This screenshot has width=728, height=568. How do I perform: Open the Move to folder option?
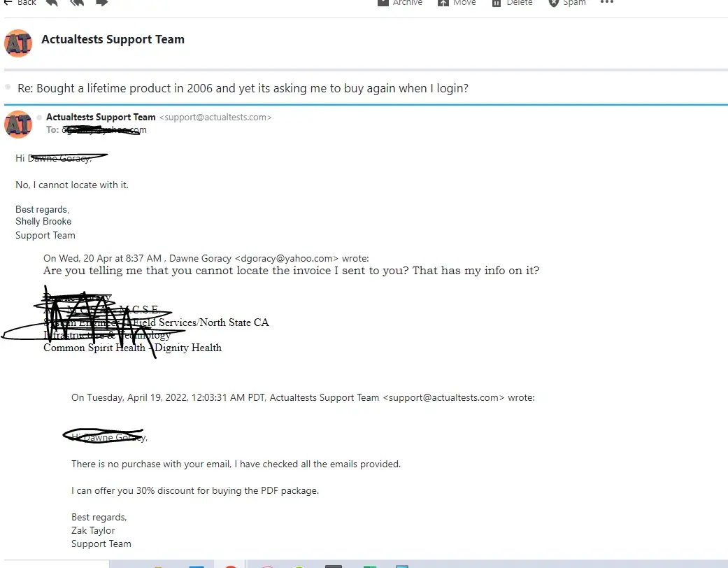pyautogui.click(x=457, y=3)
